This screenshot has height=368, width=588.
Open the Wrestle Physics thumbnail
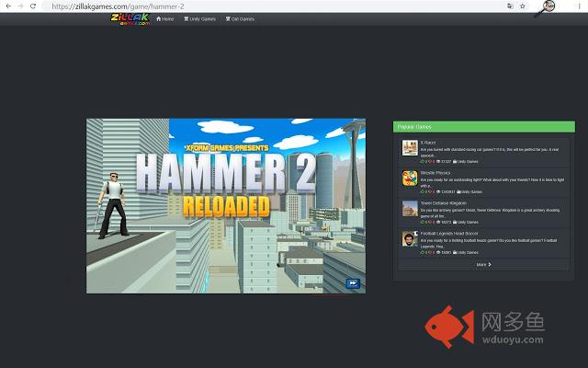[x=410, y=178]
